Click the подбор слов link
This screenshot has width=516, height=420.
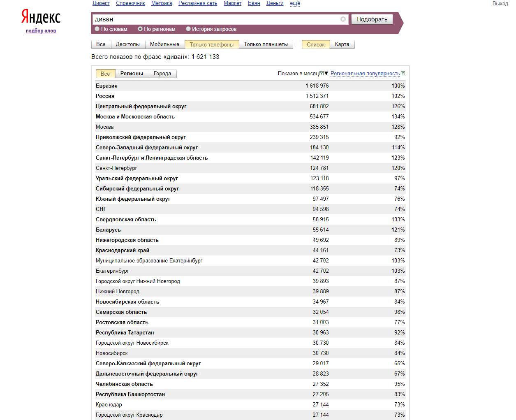pos(41,31)
